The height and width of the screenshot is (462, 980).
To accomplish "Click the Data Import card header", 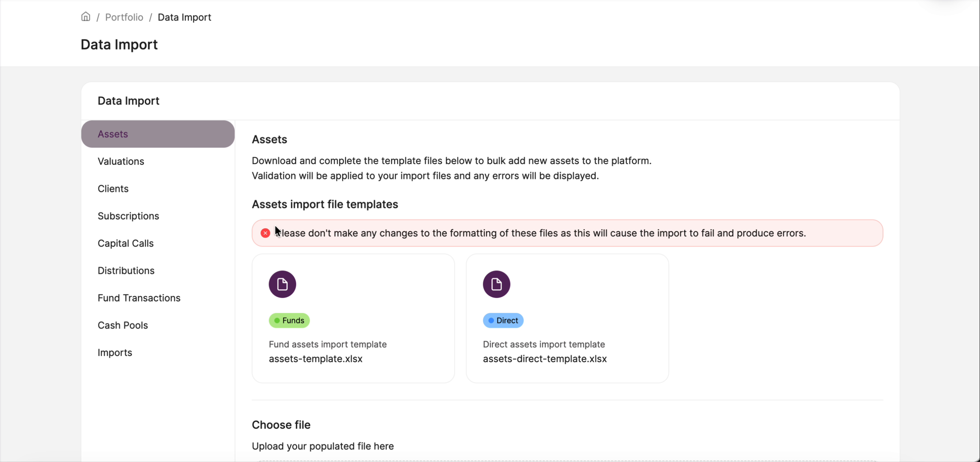I will [128, 101].
